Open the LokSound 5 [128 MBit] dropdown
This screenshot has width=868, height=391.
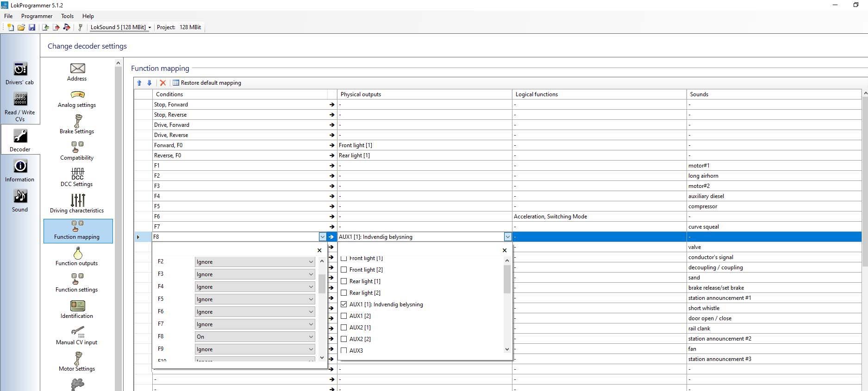point(121,27)
